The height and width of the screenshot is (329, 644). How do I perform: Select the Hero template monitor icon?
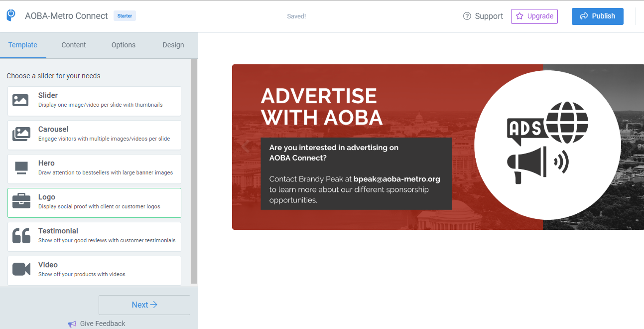pyautogui.click(x=21, y=168)
